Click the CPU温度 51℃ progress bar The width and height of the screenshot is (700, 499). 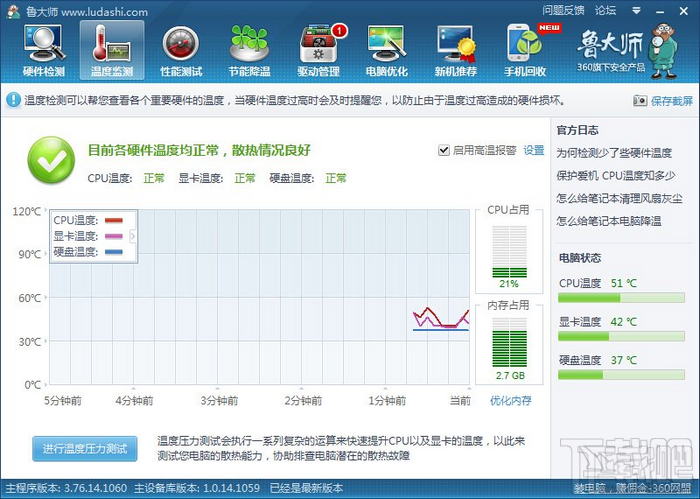pos(621,298)
